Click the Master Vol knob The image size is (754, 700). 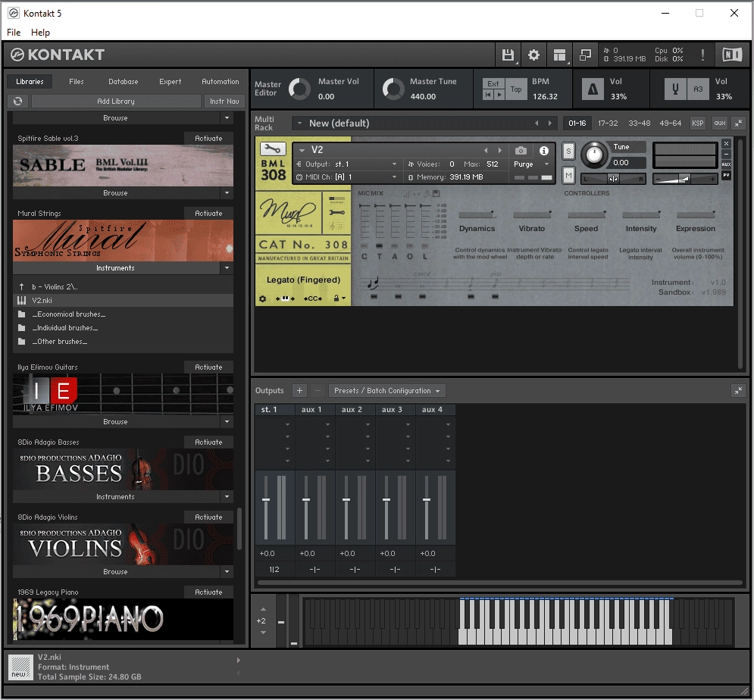click(x=299, y=89)
